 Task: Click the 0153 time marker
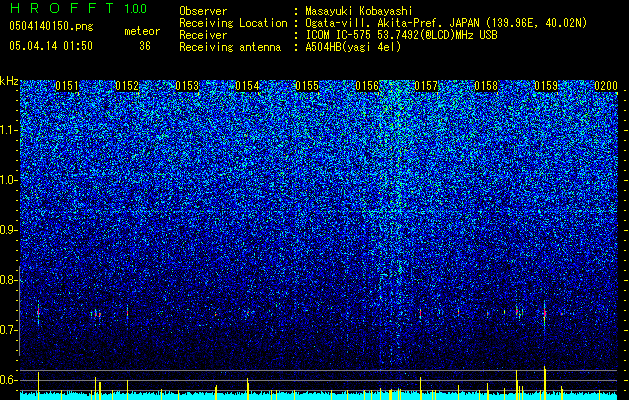tap(187, 86)
